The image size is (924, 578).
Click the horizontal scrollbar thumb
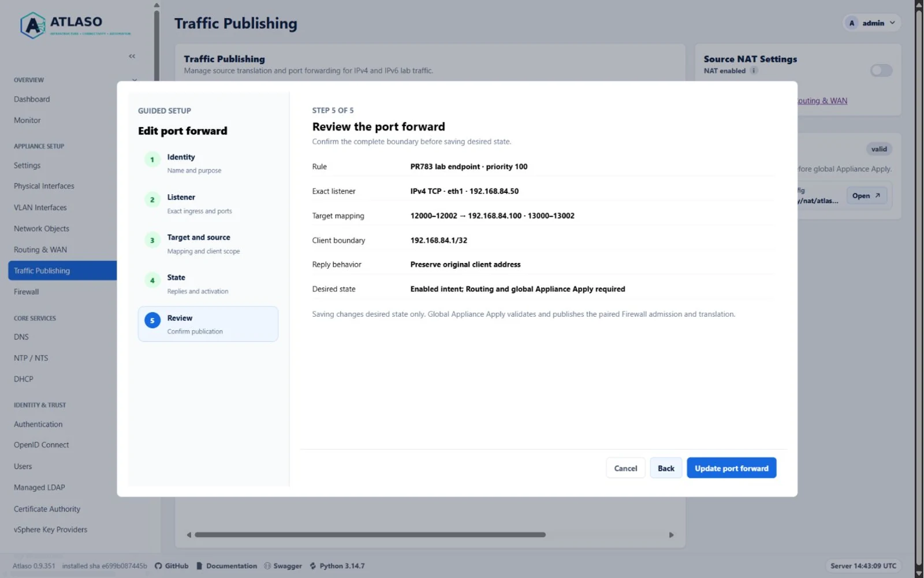click(x=370, y=535)
